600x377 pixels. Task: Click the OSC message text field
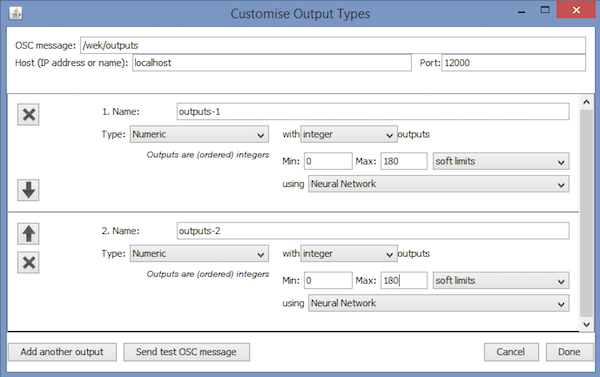(333, 45)
